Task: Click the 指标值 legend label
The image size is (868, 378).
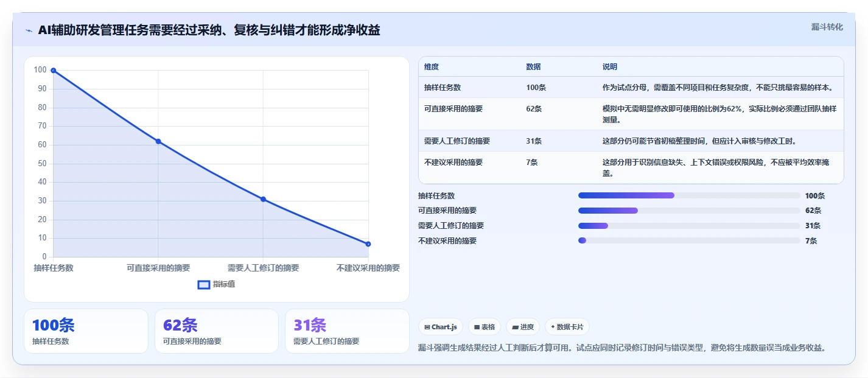Action: pyautogui.click(x=224, y=284)
